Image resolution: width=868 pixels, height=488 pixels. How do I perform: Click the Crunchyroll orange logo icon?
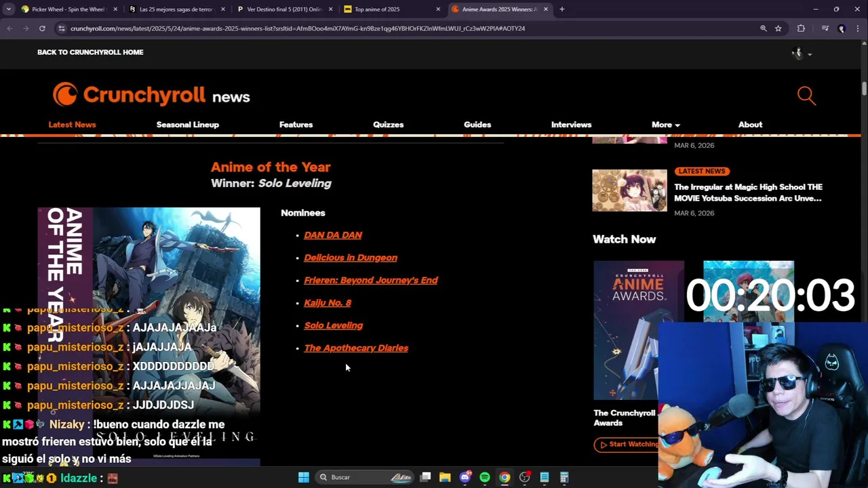click(x=65, y=95)
